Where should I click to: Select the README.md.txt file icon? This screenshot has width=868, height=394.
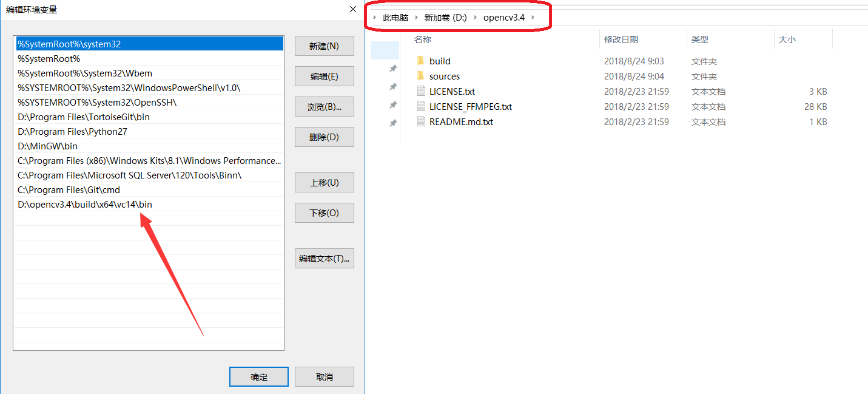[x=422, y=121]
